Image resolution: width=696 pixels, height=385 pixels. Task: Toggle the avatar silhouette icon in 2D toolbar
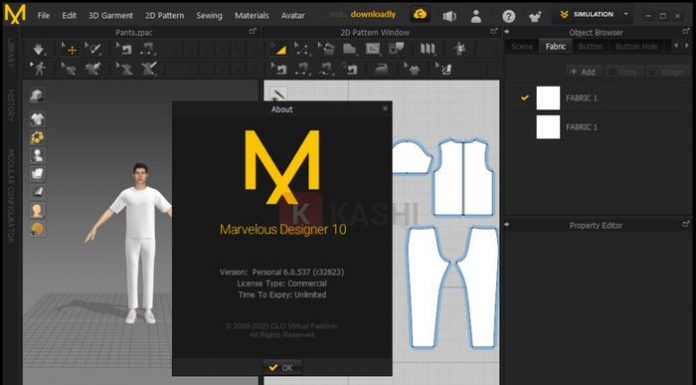point(460,49)
